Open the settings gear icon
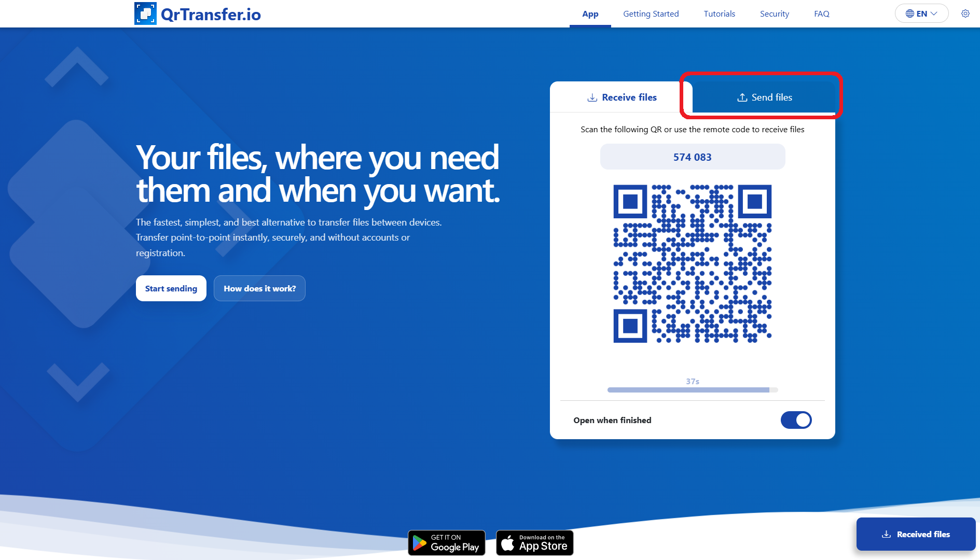This screenshot has width=980, height=560. 965,13
